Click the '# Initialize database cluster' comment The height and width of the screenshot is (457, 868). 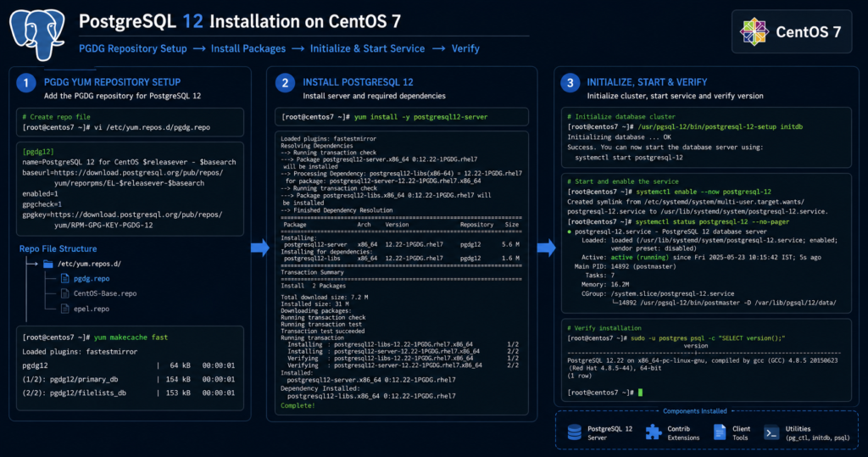621,117
